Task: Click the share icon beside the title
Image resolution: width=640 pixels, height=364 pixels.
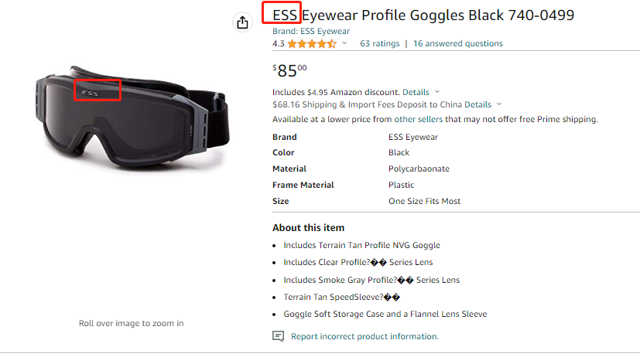Action: coord(243,22)
